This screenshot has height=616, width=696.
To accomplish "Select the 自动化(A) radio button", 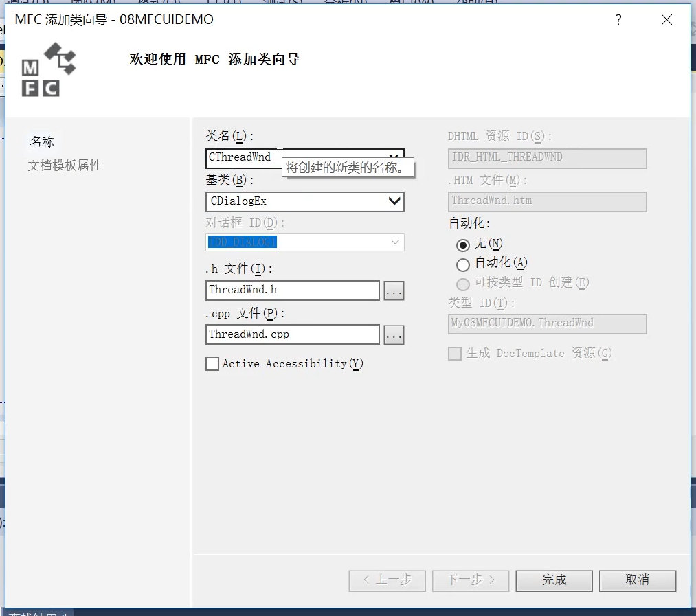I will [x=462, y=264].
